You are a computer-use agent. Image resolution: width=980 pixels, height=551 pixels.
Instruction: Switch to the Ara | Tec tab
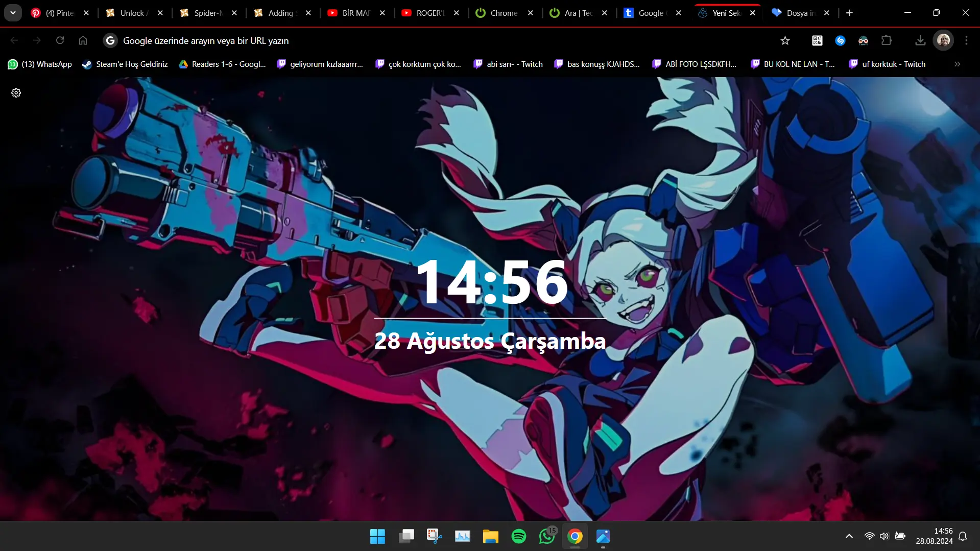pyautogui.click(x=578, y=13)
